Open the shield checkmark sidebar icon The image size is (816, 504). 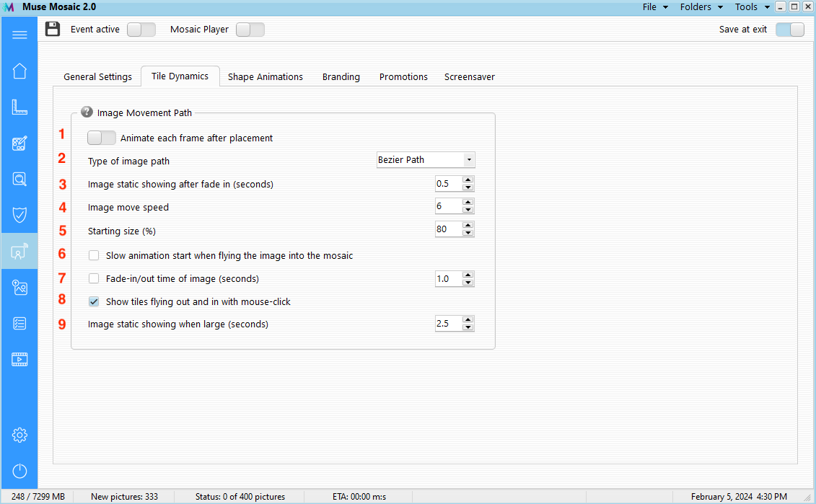coord(19,215)
